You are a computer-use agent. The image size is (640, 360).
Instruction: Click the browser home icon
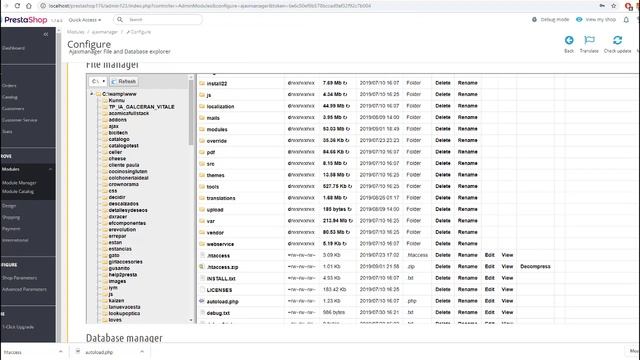click(29, 6)
